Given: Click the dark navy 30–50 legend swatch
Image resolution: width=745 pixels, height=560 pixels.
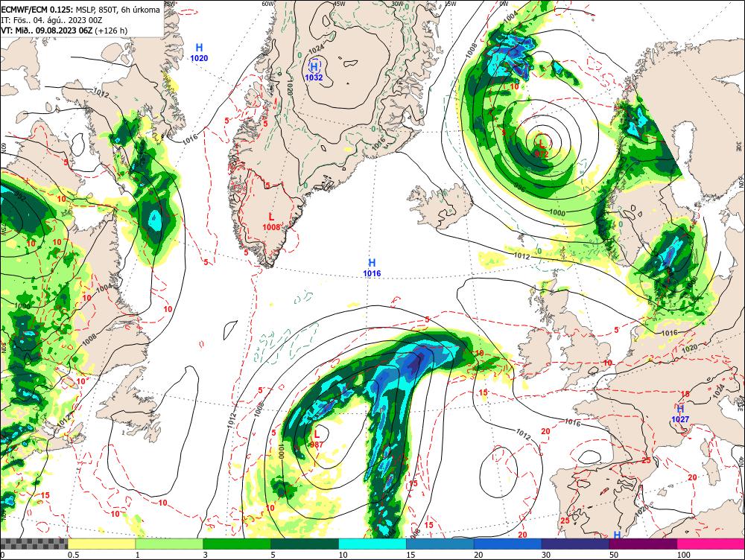Looking at the screenshot, I should point(575,544).
